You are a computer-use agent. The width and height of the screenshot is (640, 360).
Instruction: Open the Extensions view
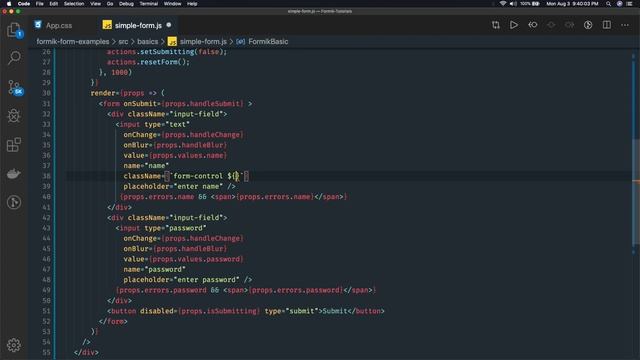click(x=14, y=144)
